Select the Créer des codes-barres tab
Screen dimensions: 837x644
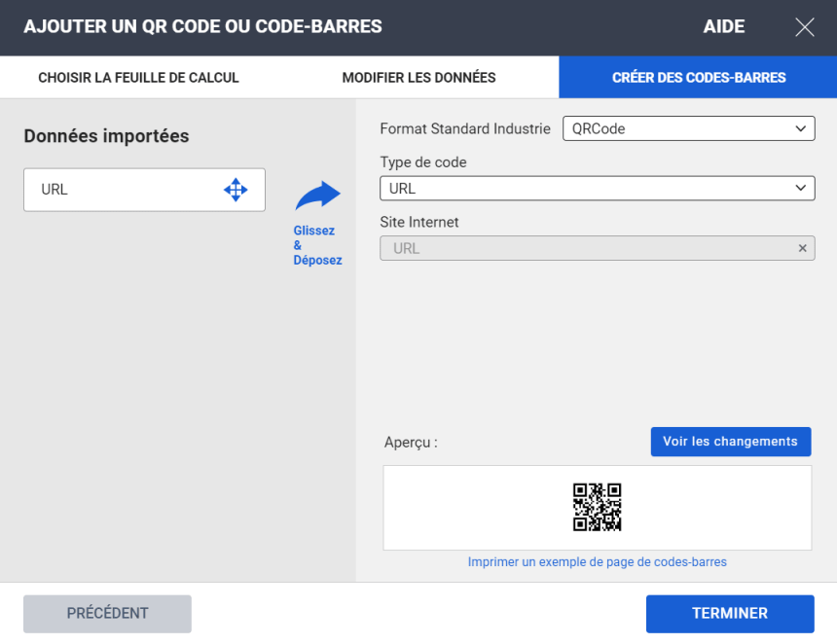pyautogui.click(x=698, y=78)
